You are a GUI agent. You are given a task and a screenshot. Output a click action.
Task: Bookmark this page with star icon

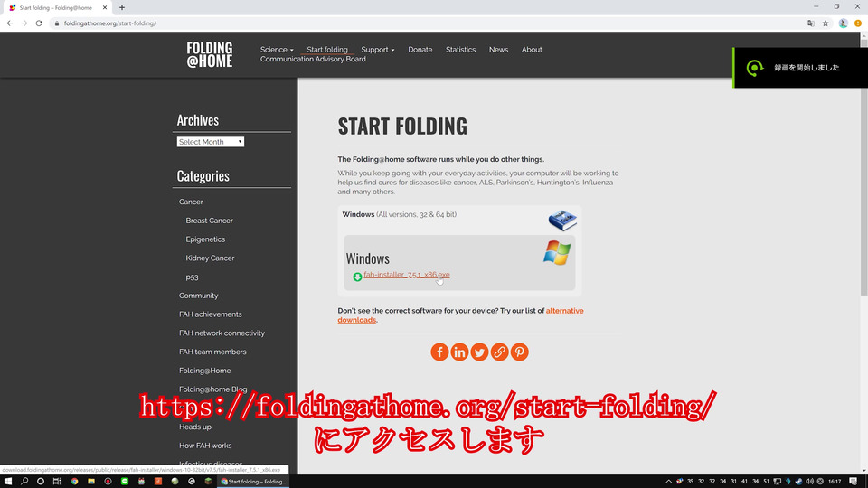tap(826, 23)
